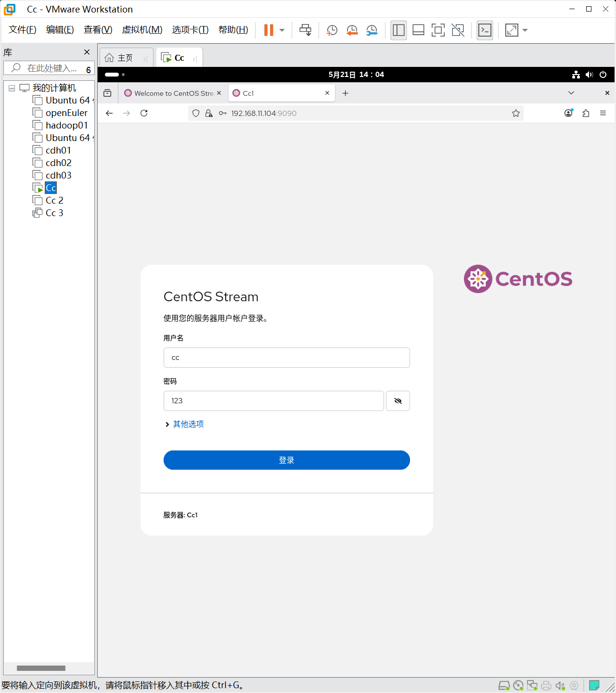Image resolution: width=616 pixels, height=693 pixels.
Task: Open the GNOME activities overview pill
Action: tap(115, 75)
